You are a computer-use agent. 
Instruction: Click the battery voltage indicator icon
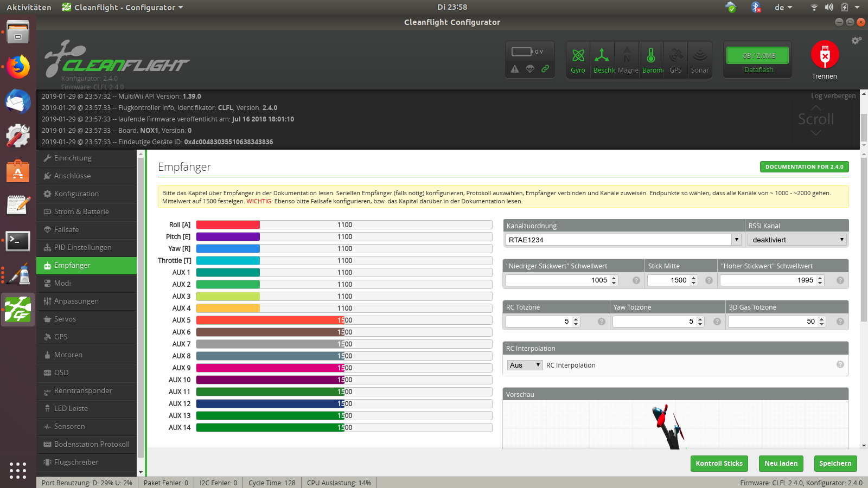coord(522,52)
